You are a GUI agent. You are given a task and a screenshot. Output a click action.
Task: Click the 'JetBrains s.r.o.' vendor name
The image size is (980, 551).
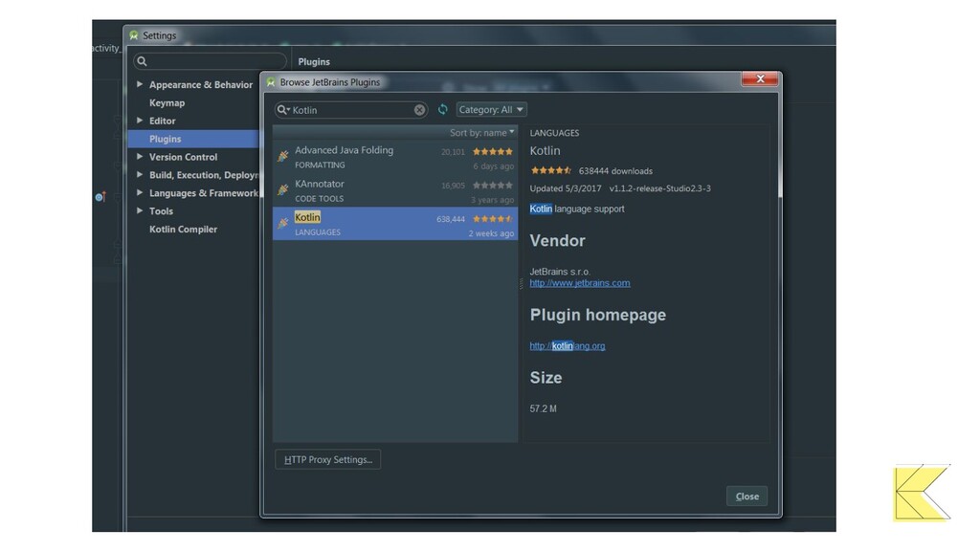click(x=559, y=271)
